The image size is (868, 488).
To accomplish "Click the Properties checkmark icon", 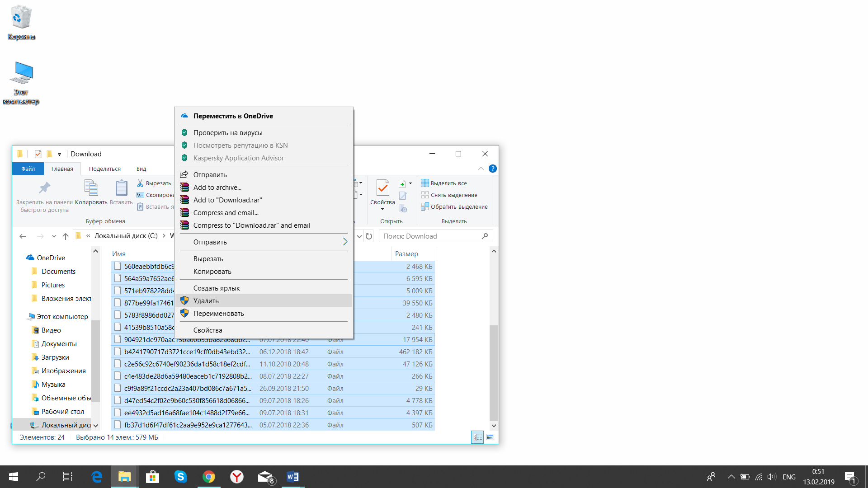I will tap(382, 188).
